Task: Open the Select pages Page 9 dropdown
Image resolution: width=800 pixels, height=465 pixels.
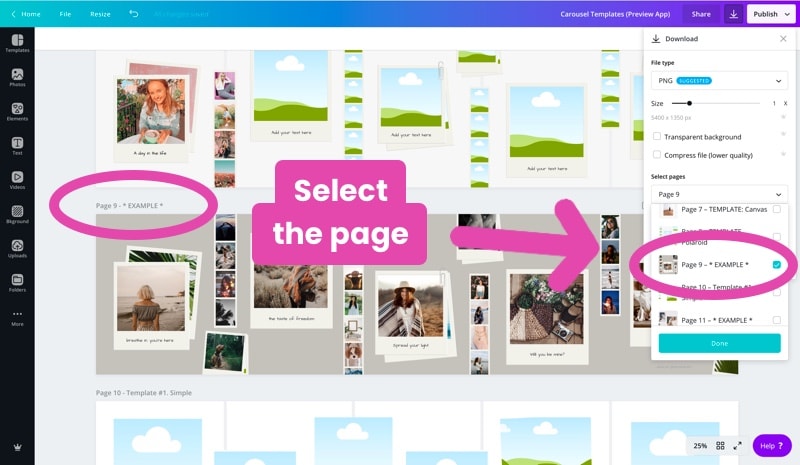Action: click(x=719, y=194)
